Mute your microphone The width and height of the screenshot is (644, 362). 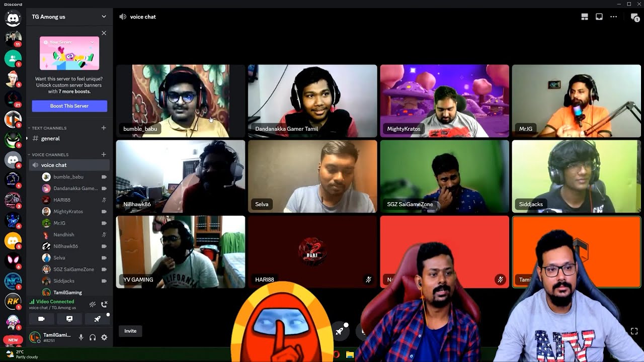click(x=81, y=337)
